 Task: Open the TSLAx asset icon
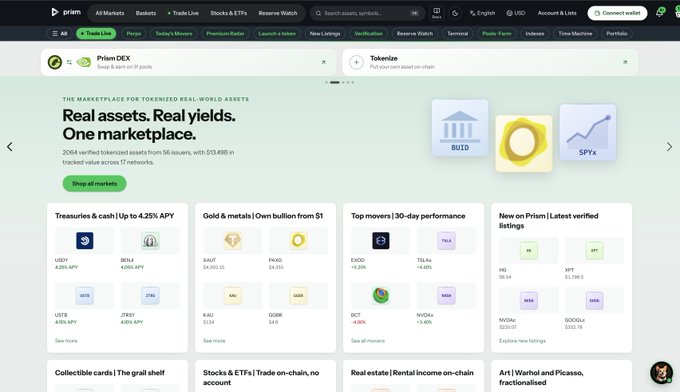coord(446,241)
